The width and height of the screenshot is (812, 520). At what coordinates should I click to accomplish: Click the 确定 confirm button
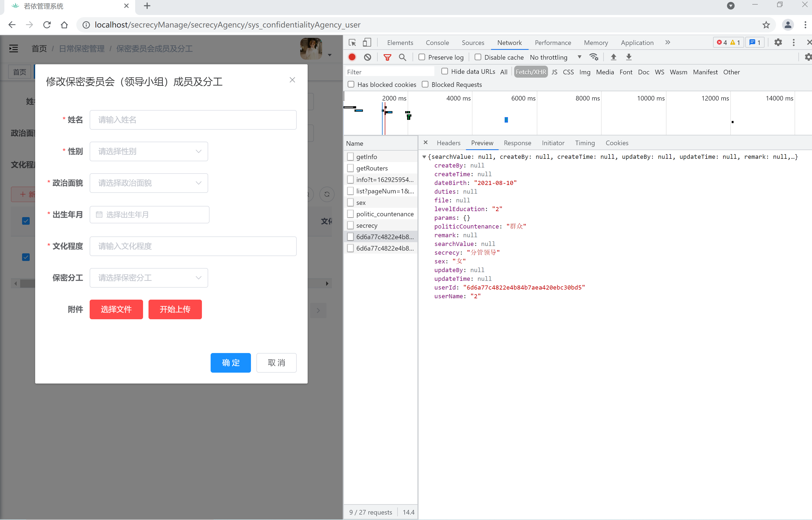pyautogui.click(x=230, y=363)
